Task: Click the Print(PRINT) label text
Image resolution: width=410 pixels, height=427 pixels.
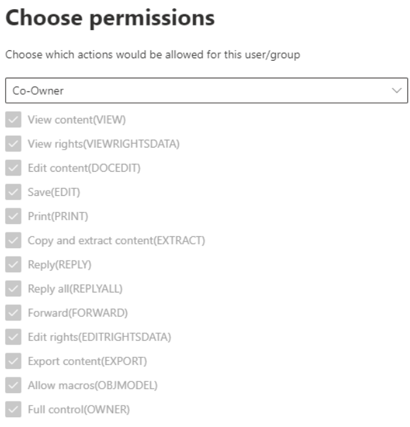Action: [58, 216]
